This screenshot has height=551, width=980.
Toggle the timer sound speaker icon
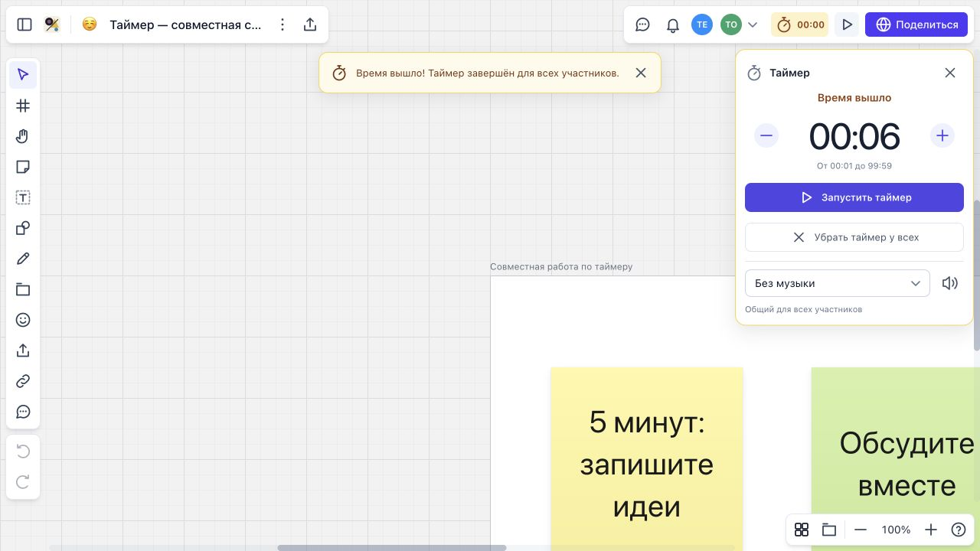point(950,283)
